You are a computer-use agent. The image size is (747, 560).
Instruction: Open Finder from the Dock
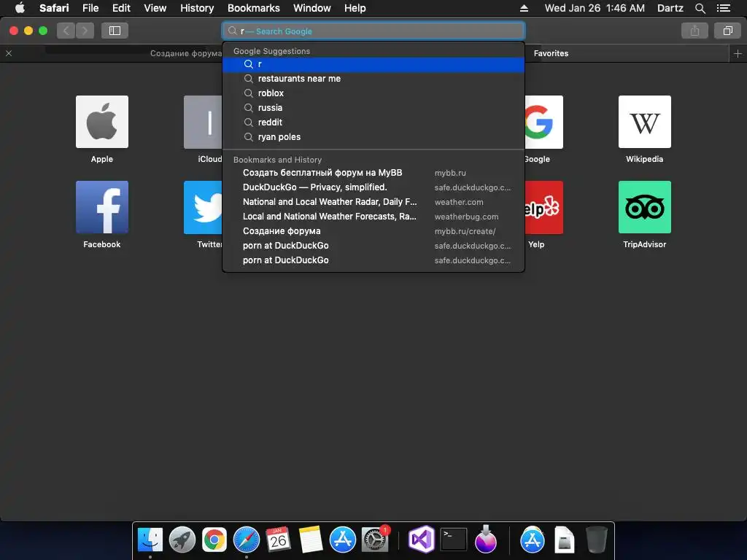point(150,540)
